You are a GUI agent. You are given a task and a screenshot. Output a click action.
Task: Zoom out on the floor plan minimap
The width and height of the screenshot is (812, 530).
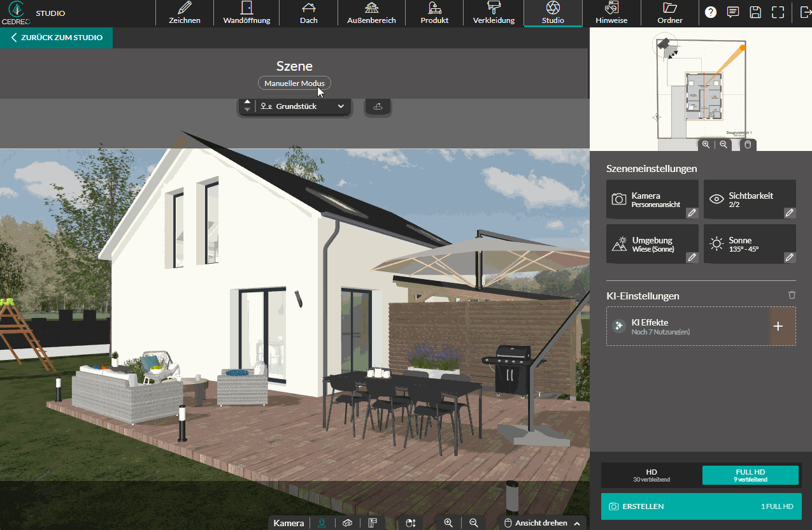coord(723,145)
